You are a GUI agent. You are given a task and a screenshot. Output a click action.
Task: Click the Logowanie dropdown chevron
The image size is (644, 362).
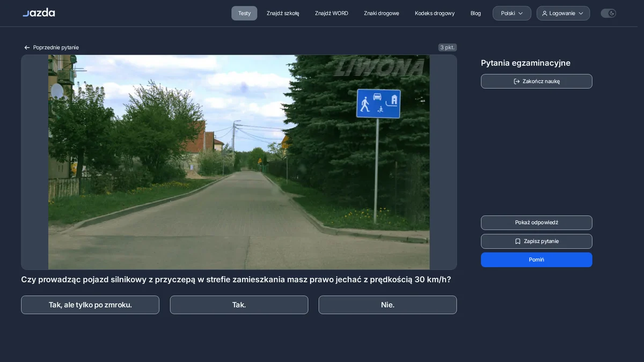tap(581, 13)
